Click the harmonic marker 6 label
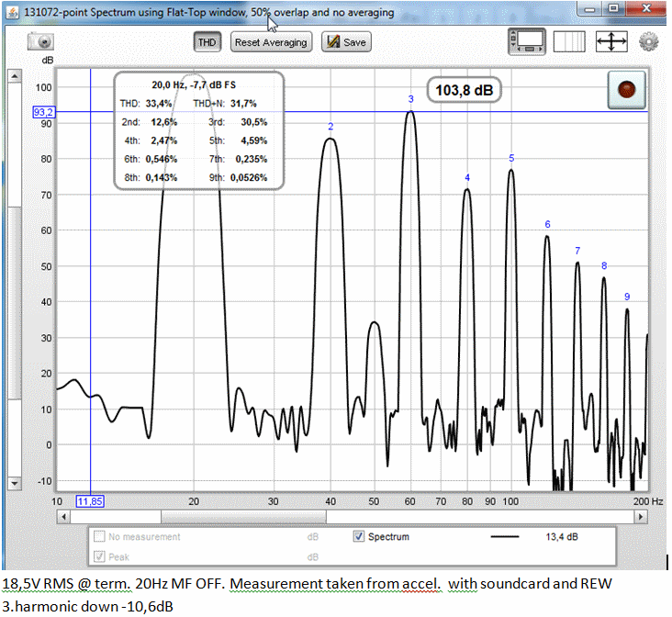Screen dimensions: 672x617 pyautogui.click(x=547, y=224)
